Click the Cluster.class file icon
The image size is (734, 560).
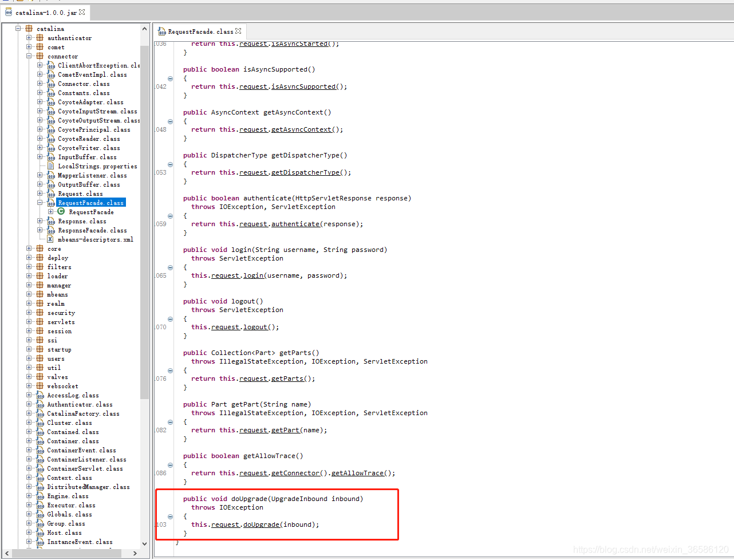[x=40, y=423]
